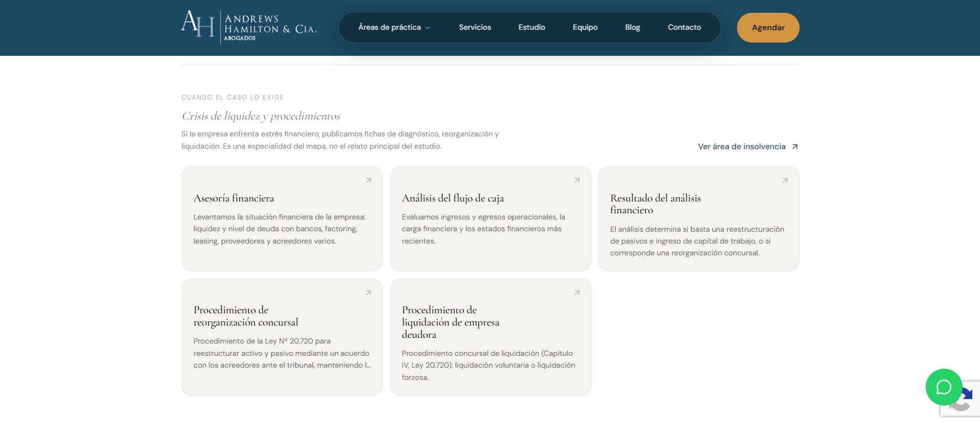
Task: Open the Equipo menu item
Action: point(585,27)
